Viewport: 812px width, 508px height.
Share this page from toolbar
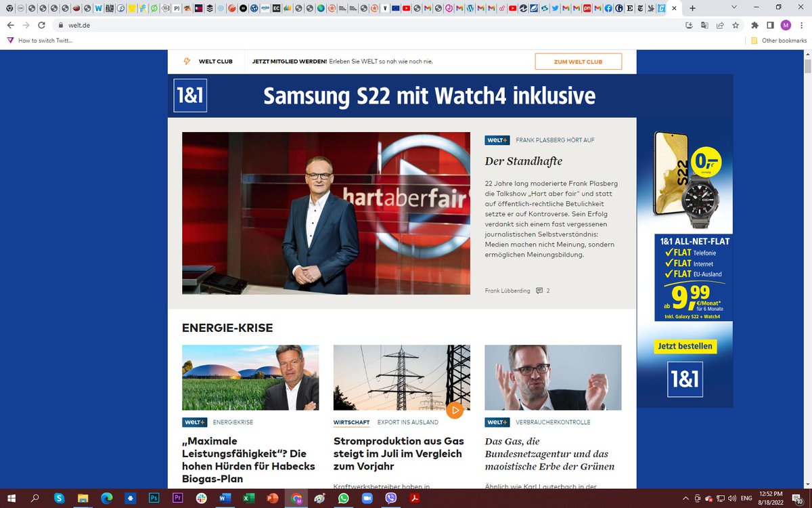coord(720,25)
